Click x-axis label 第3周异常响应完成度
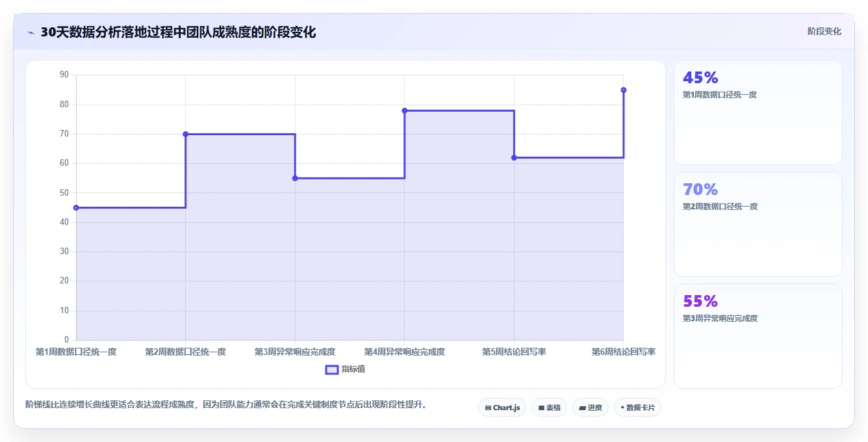 click(295, 352)
